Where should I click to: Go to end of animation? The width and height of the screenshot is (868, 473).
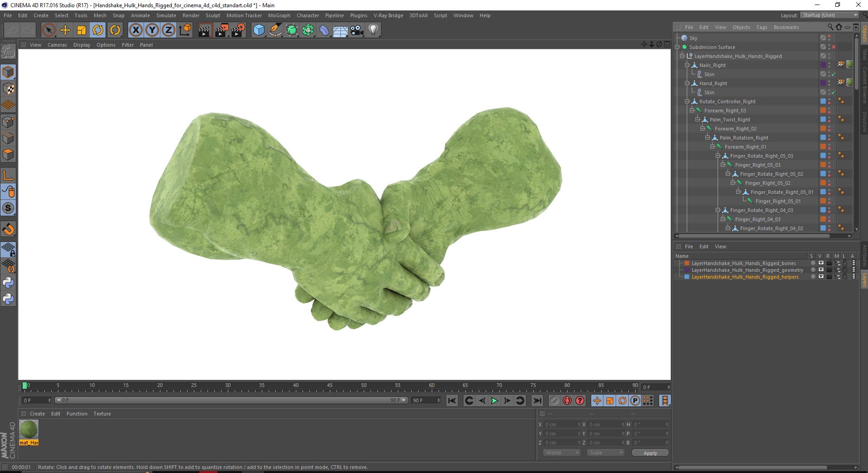[537, 401]
